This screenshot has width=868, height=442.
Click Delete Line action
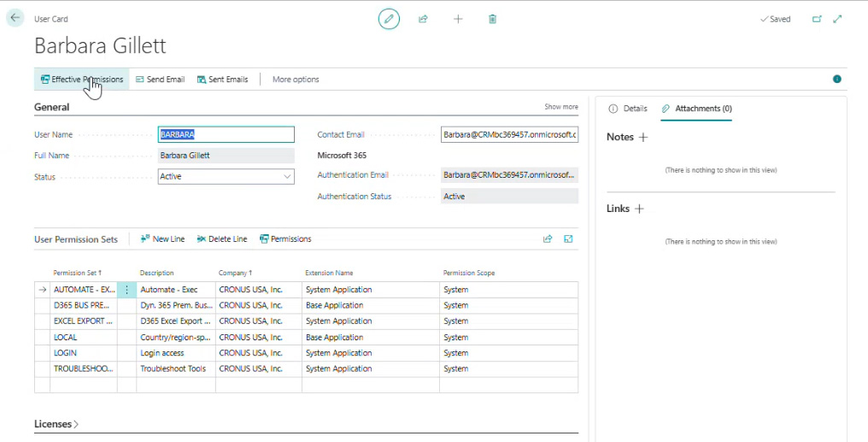(222, 239)
